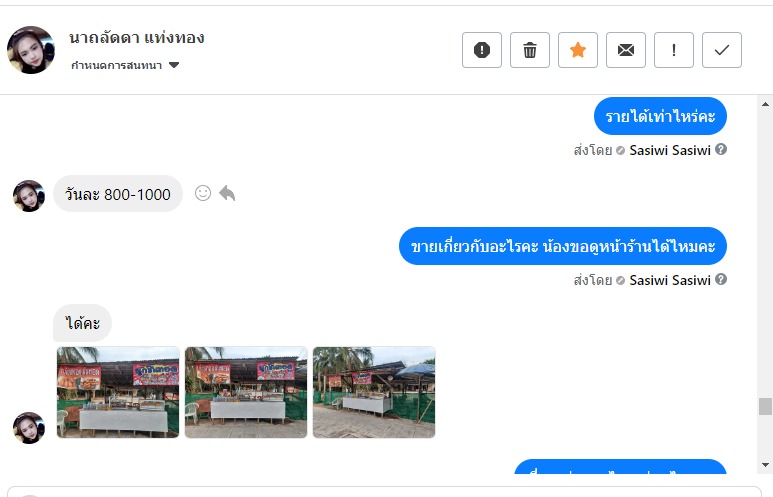Image resolution: width=773 pixels, height=497 pixels.
Task: Reply to the วันละ 800-1000 message
Action: pos(227,193)
